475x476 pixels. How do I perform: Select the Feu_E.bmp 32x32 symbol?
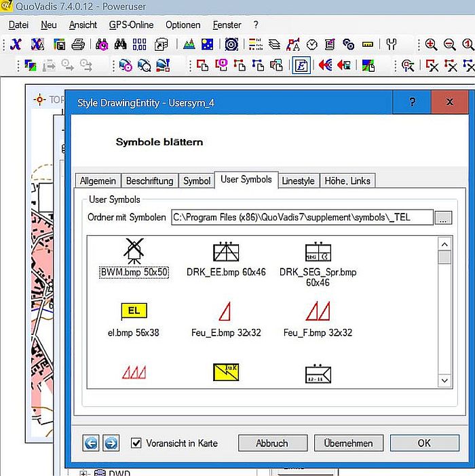click(x=226, y=319)
